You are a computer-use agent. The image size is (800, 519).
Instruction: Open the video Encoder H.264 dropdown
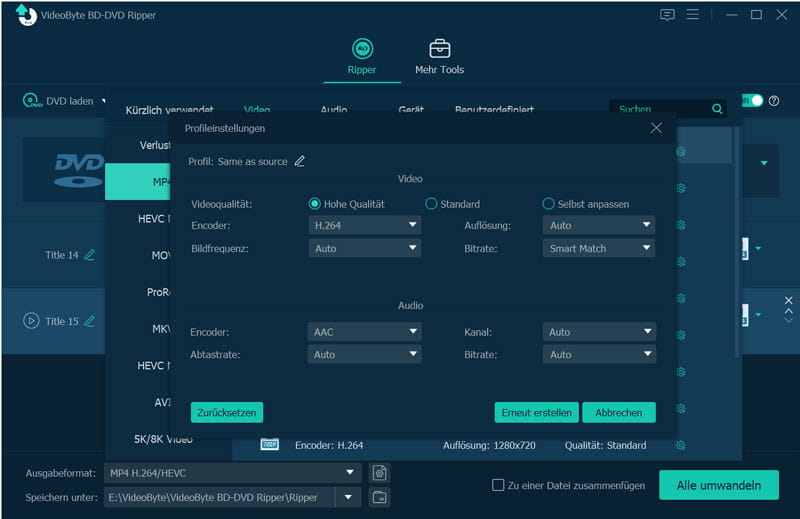point(365,225)
